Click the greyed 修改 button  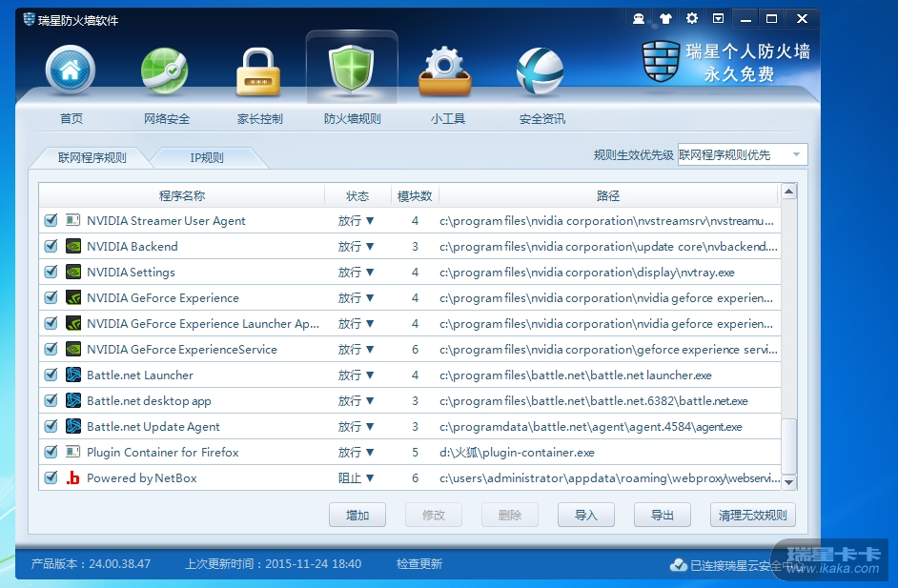(x=434, y=515)
